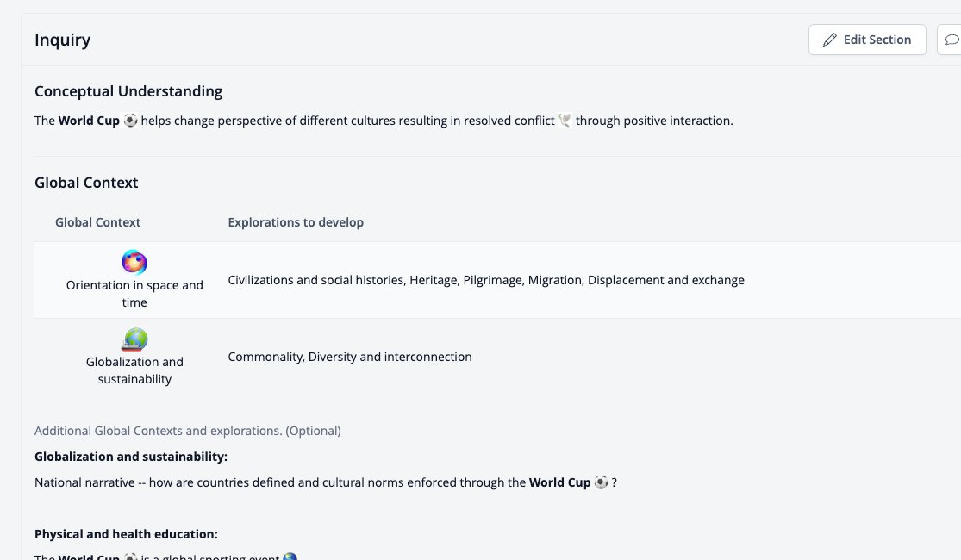Image resolution: width=961 pixels, height=560 pixels.
Task: Click the Global Context column header
Action: pyautogui.click(x=97, y=222)
